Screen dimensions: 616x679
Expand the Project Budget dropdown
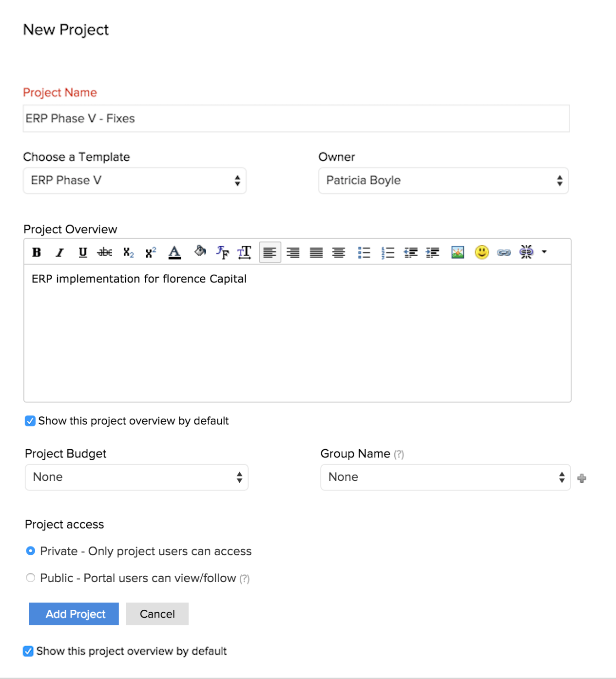pyautogui.click(x=136, y=477)
